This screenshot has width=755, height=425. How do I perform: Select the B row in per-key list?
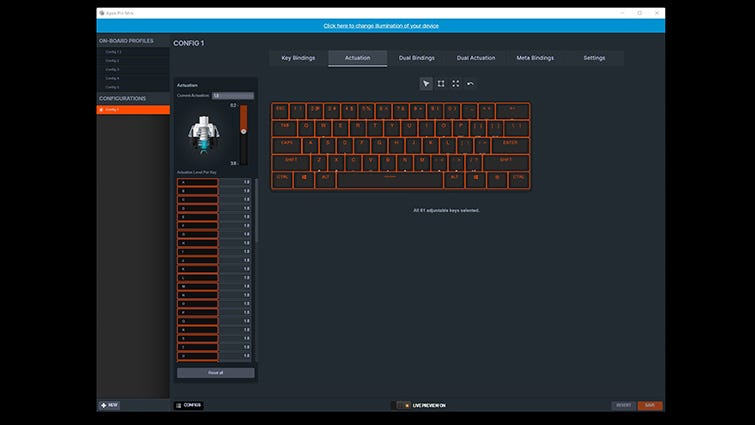point(214,191)
